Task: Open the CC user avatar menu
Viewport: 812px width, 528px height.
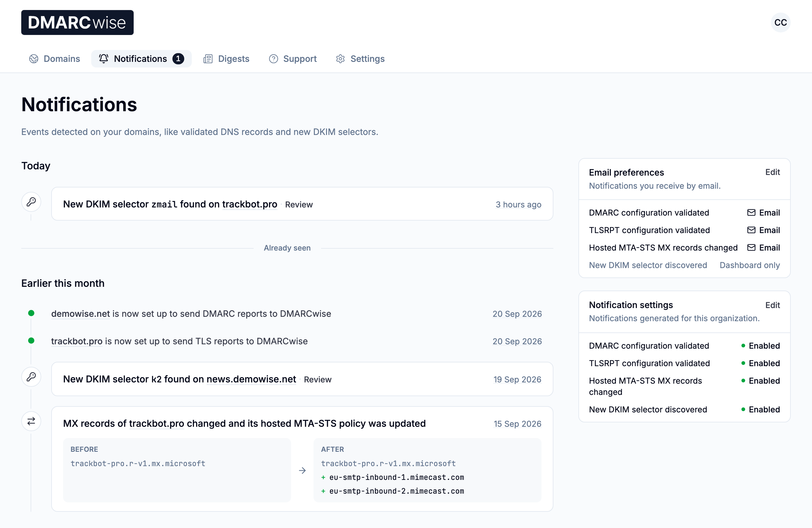Action: 780,22
